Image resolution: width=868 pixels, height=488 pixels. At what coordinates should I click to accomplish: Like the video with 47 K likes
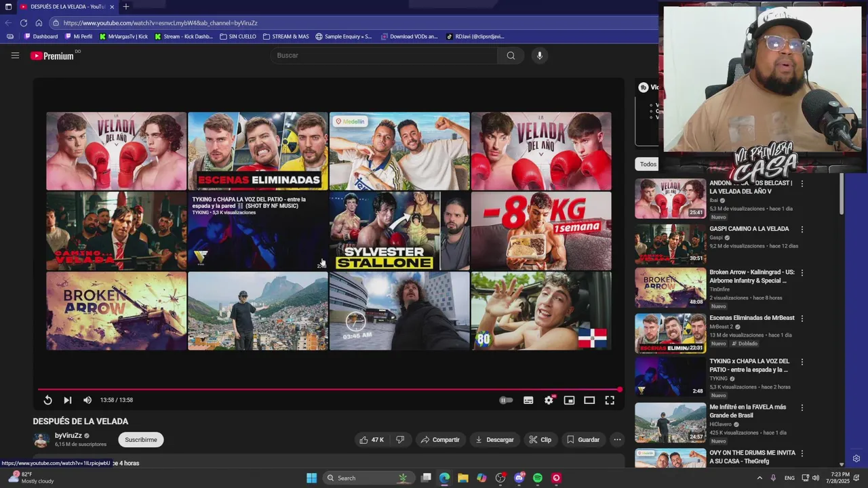(372, 440)
